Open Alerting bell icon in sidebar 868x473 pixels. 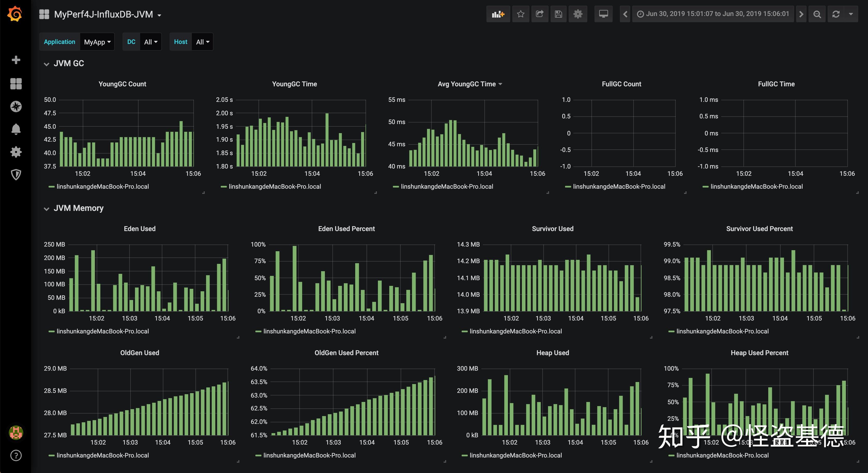[x=16, y=129]
